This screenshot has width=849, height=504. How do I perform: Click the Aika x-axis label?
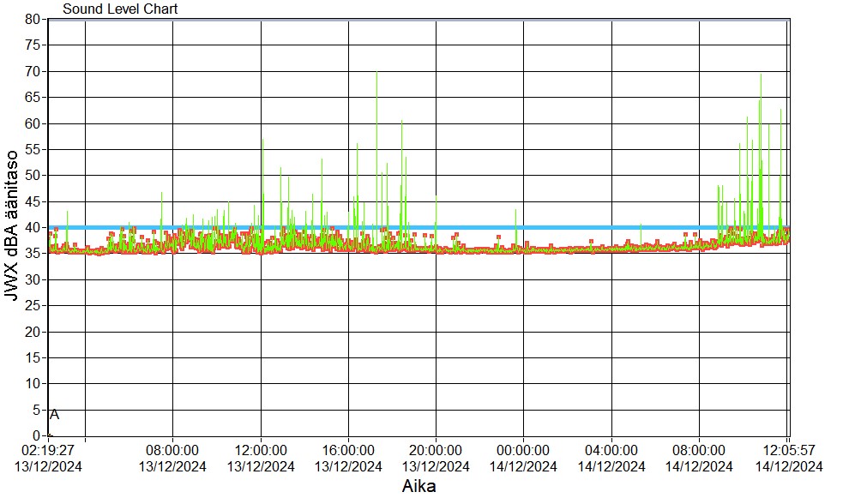[420, 487]
